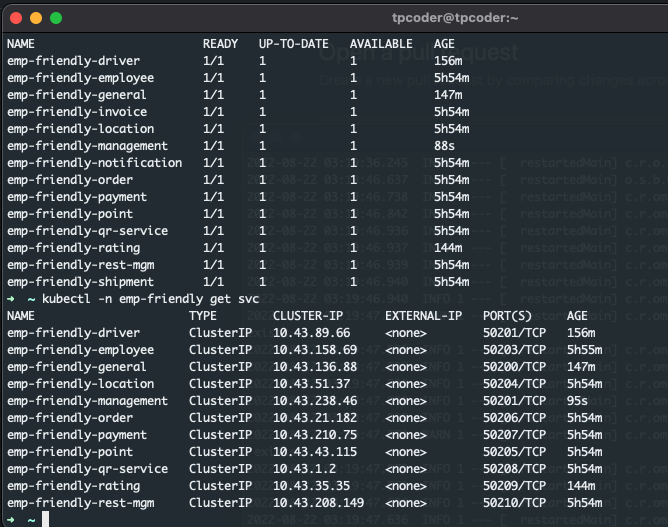The width and height of the screenshot is (668, 527).
Task: Click emp-friendly-point in the deployments list
Action: [x=70, y=214]
